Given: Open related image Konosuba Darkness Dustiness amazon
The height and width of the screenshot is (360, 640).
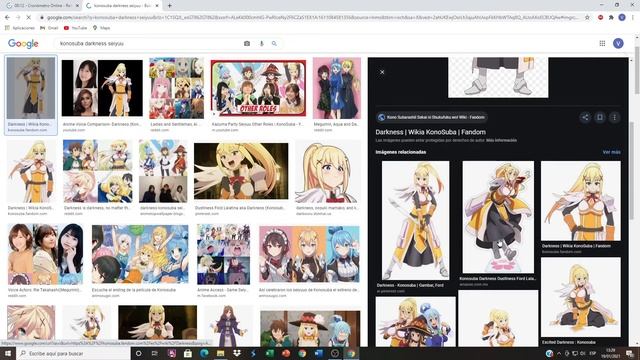Looking at the screenshot, I should coord(498,217).
